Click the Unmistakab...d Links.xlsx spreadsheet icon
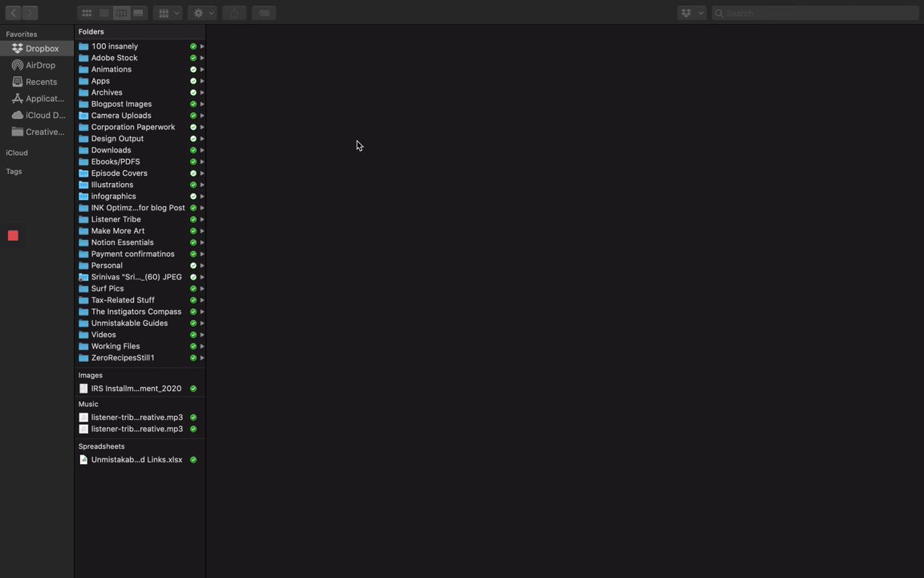This screenshot has width=924, height=578. (83, 459)
